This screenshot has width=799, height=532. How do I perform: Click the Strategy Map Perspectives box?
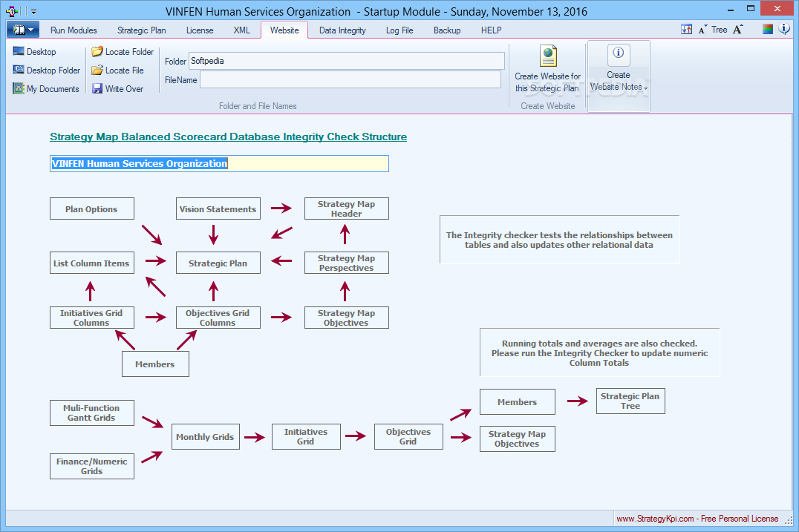click(x=347, y=263)
